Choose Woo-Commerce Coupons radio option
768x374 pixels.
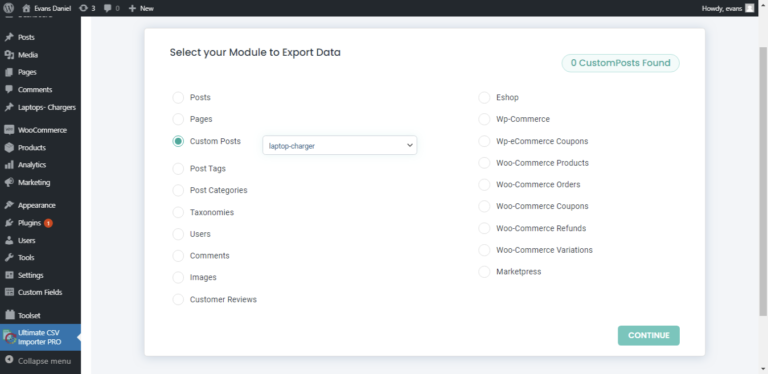tap(484, 206)
